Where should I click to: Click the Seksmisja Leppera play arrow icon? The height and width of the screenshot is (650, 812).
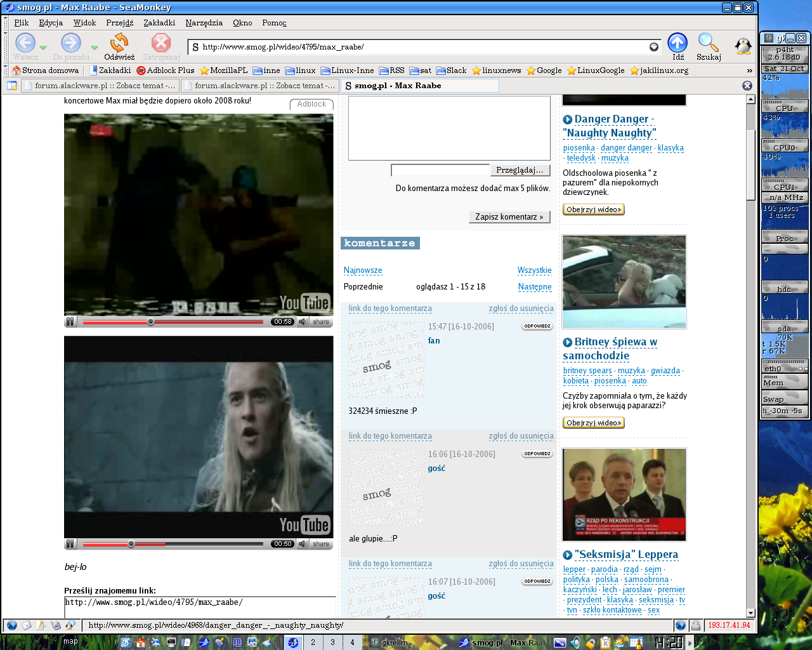point(568,555)
